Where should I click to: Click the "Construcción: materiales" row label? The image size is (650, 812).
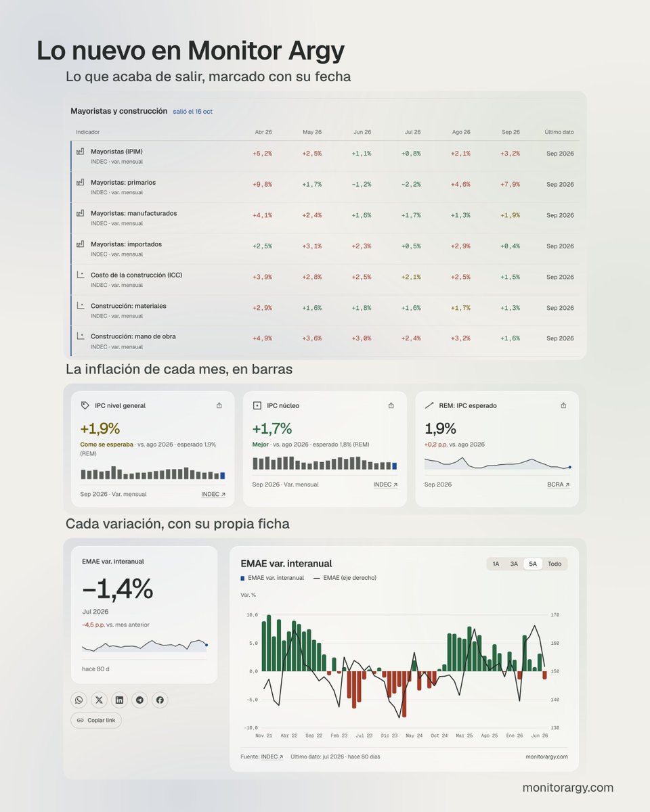click(x=129, y=306)
